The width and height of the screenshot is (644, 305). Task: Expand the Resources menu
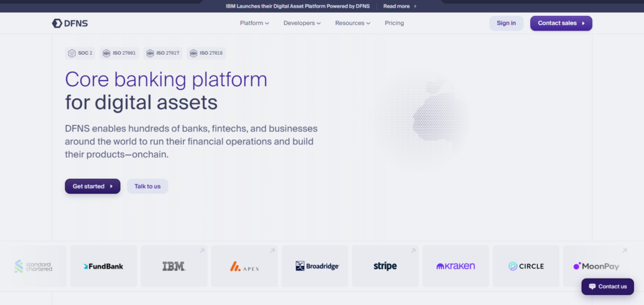click(x=352, y=23)
